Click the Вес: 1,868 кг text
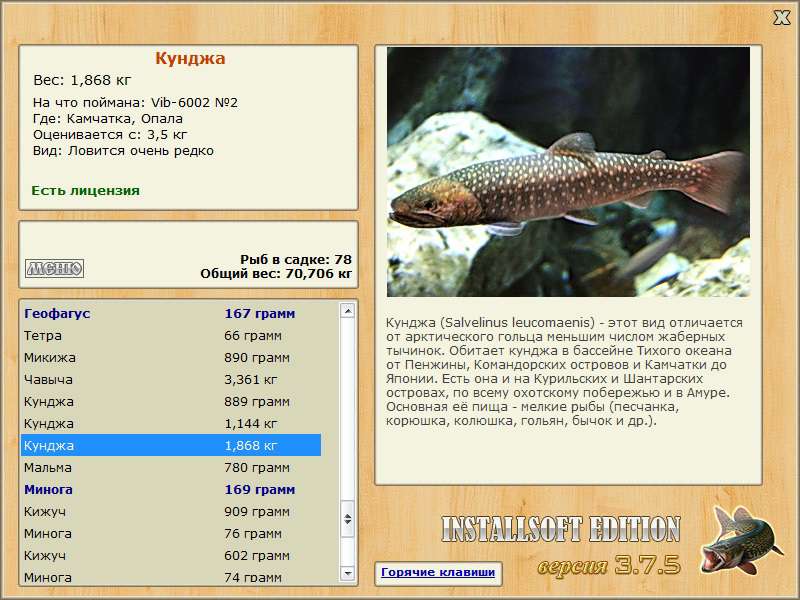This screenshot has width=800, height=600. [82, 80]
